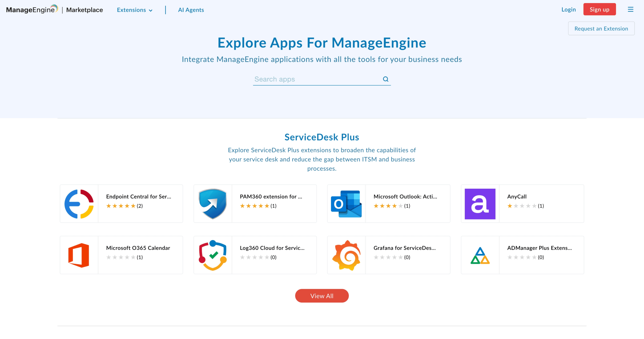Viewport: 644px width, 339px height.
Task: Click Explore Apps For ManageEngine heading
Action: coord(322,43)
